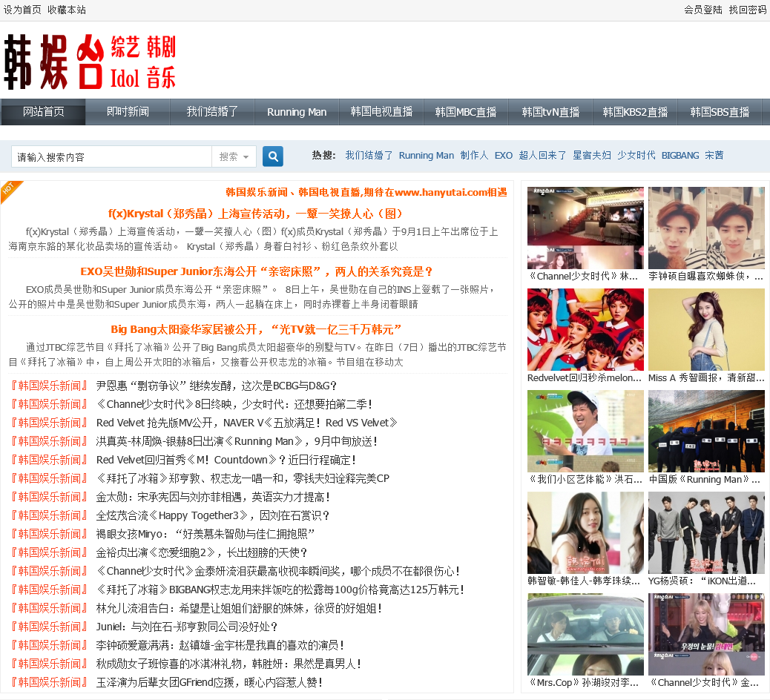Focus the 请输入搜索内容 search field

coord(112,156)
